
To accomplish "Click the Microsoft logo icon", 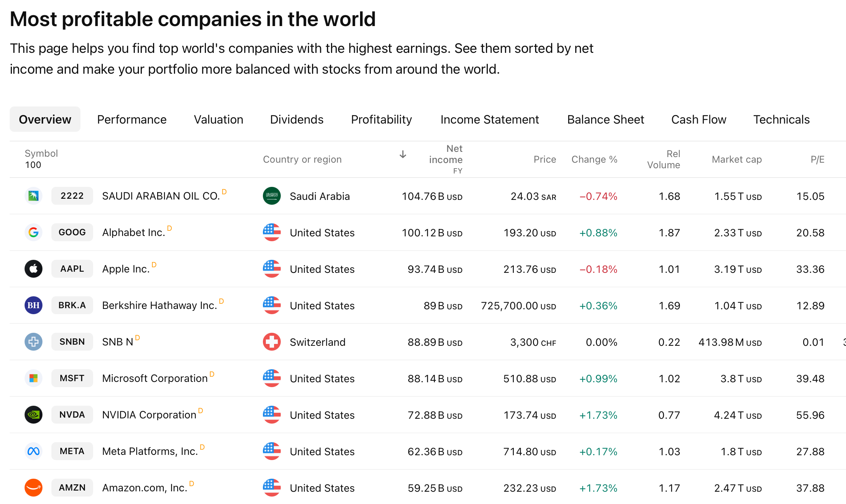I will [x=34, y=378].
